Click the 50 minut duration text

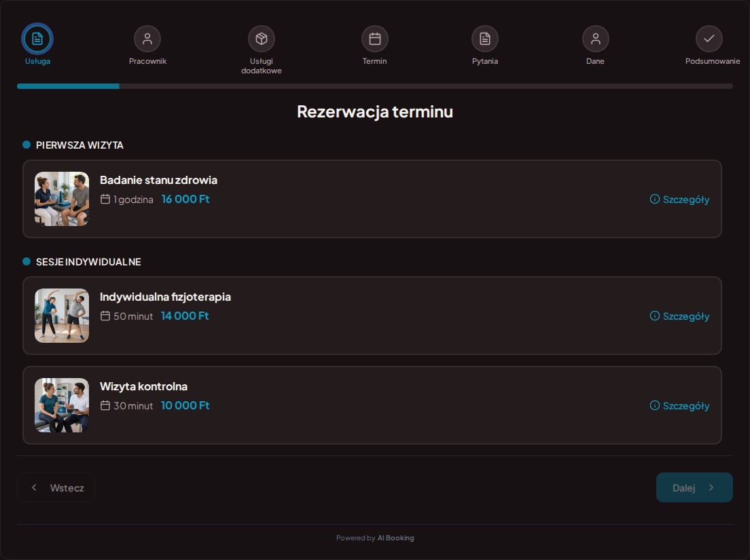(x=133, y=316)
